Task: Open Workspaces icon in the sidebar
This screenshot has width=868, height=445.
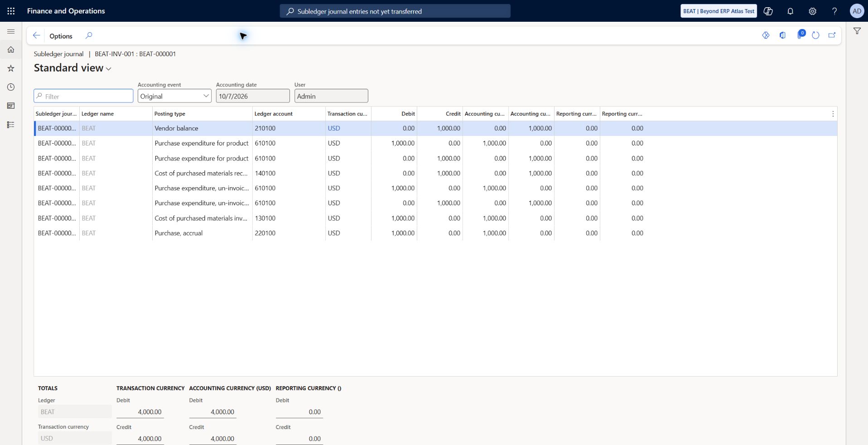Action: (11, 106)
